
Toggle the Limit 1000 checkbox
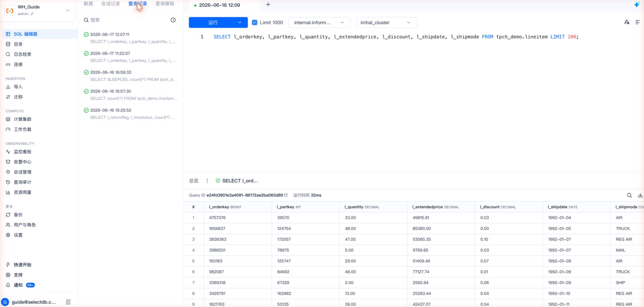pyautogui.click(x=255, y=23)
